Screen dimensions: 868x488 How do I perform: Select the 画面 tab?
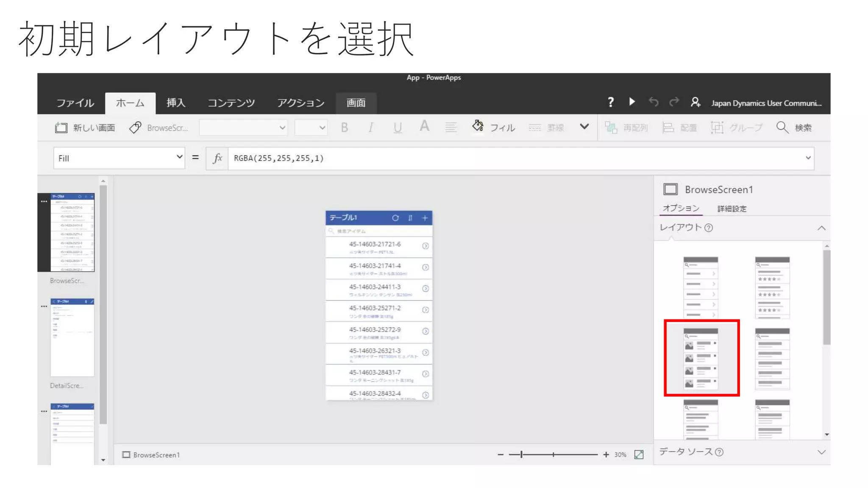point(356,103)
